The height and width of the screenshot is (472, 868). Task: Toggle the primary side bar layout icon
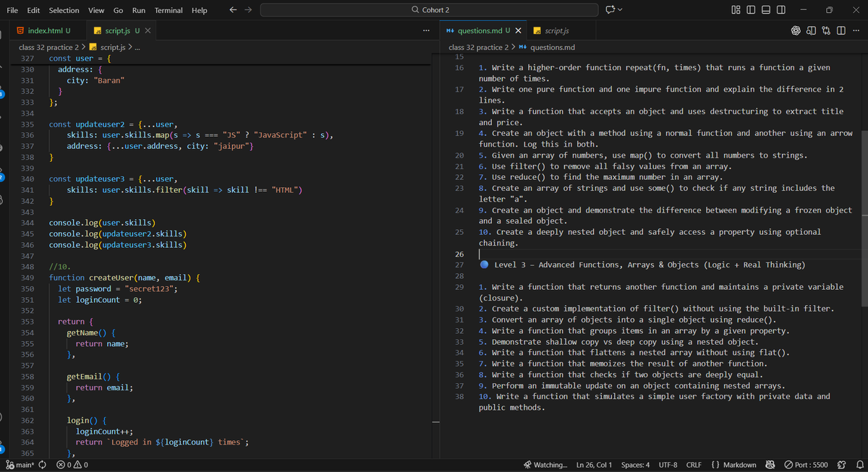751,10
